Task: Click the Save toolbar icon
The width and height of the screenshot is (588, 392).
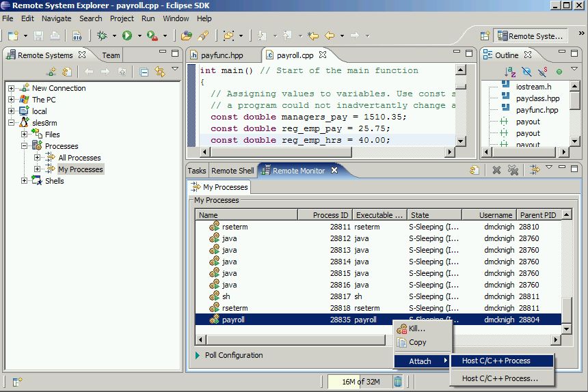Action: coord(38,36)
